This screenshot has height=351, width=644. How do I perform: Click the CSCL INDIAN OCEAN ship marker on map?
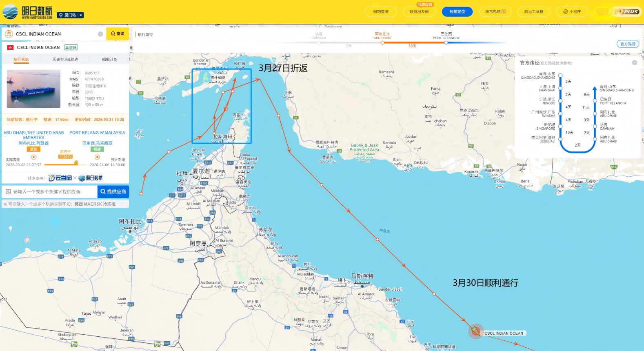475,331
